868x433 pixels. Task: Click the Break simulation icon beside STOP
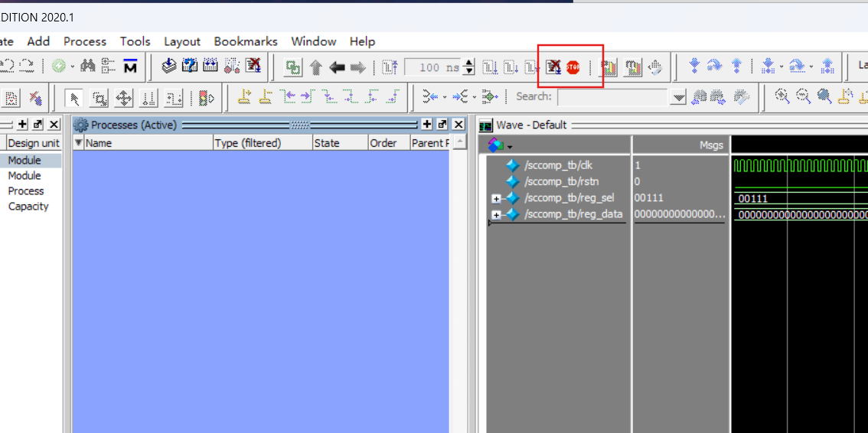(x=553, y=67)
